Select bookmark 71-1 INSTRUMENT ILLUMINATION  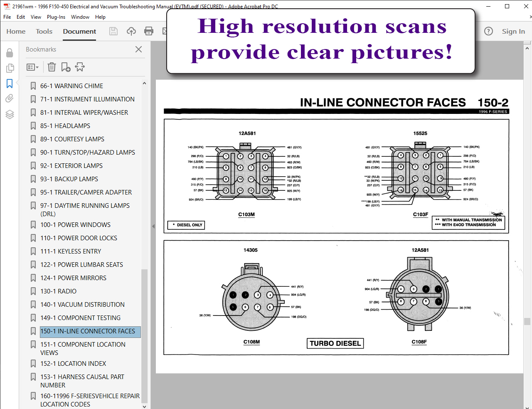click(x=87, y=99)
